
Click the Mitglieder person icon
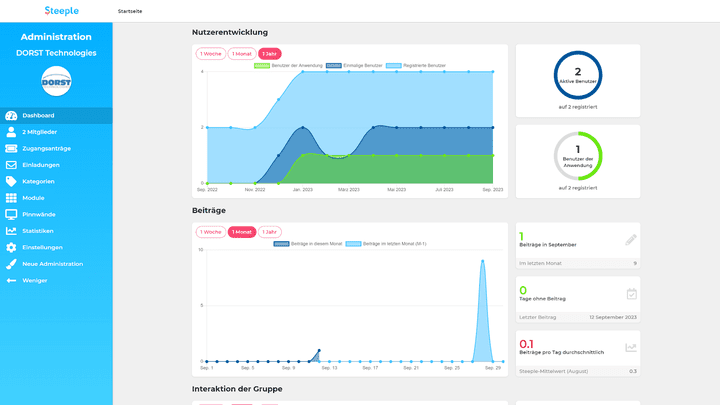(x=12, y=132)
